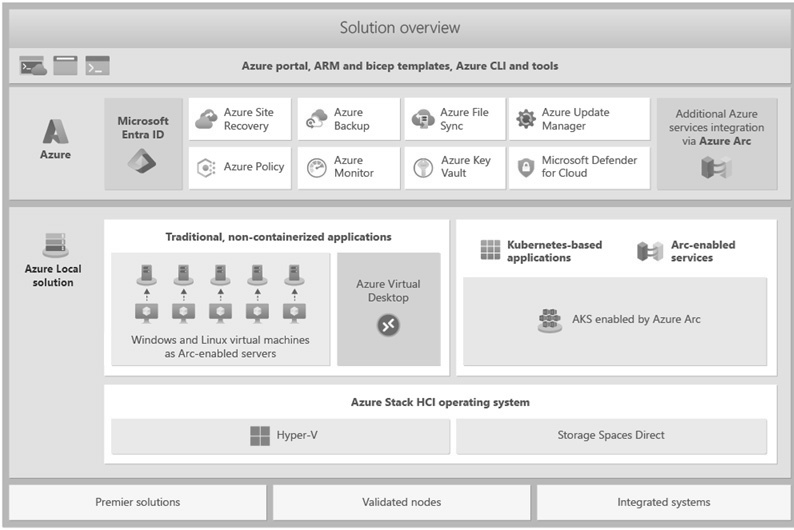
Task: Click the Azure Cloud Shell icon
Action: click(33, 66)
